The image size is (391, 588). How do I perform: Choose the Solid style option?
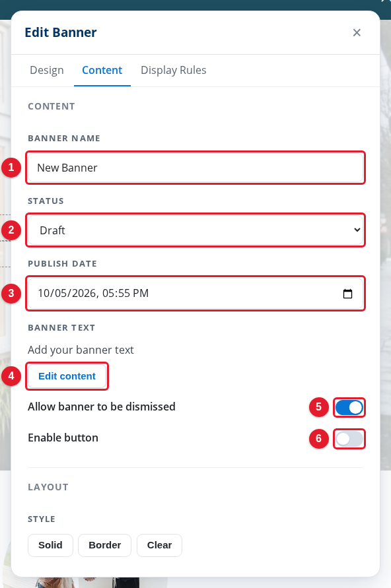click(x=50, y=545)
